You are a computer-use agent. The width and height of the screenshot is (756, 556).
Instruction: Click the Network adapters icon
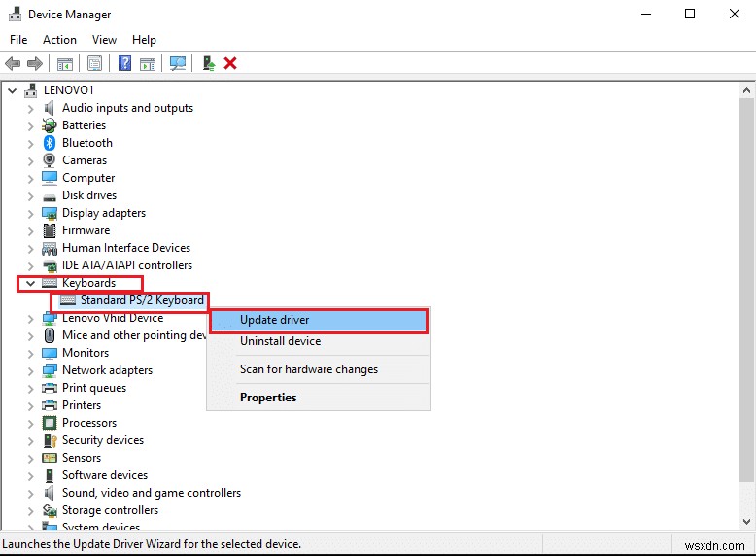click(x=50, y=370)
